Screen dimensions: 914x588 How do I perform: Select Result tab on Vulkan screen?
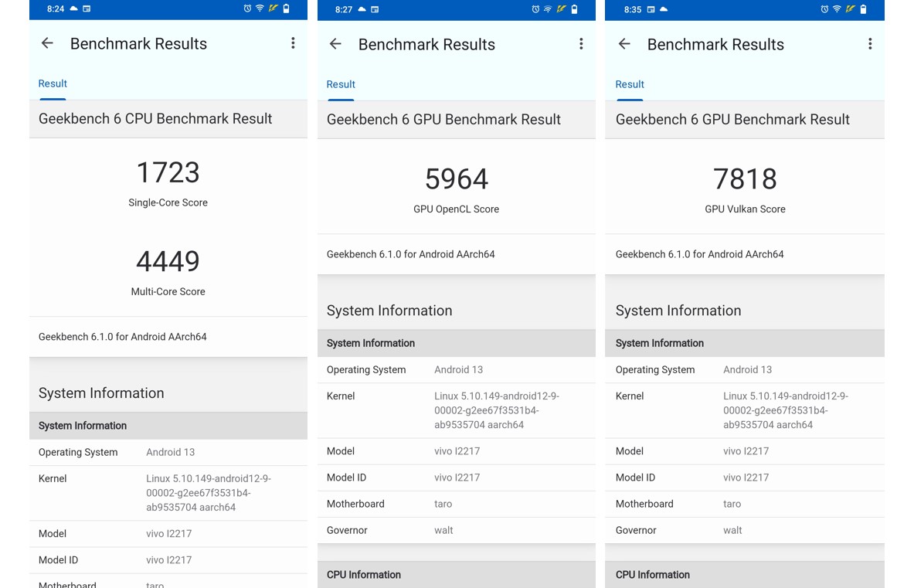[x=630, y=84]
